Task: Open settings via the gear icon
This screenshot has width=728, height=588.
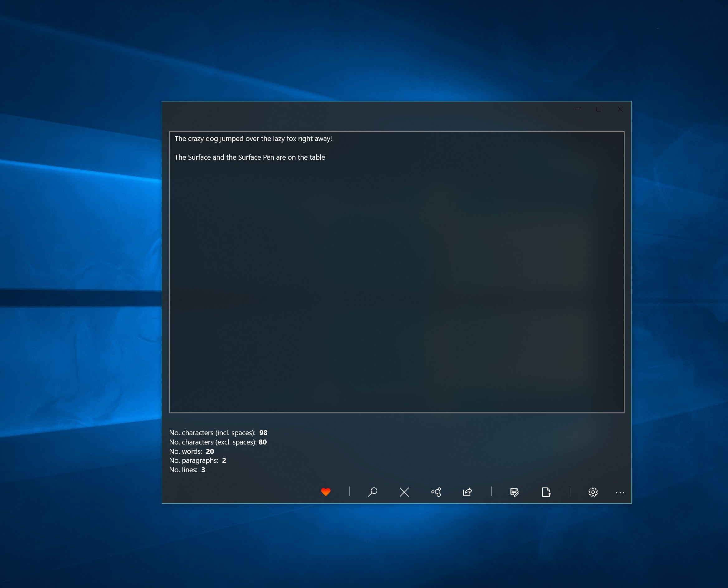Action: [x=593, y=492]
